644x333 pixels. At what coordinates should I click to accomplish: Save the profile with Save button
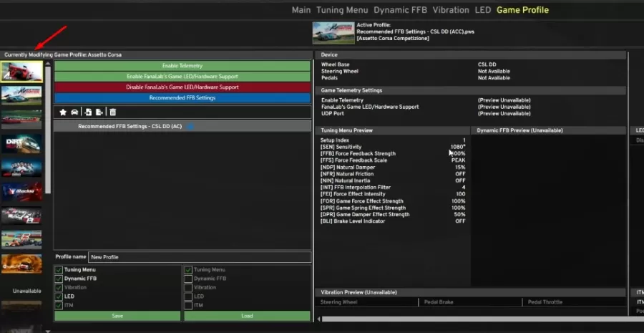[117, 316]
